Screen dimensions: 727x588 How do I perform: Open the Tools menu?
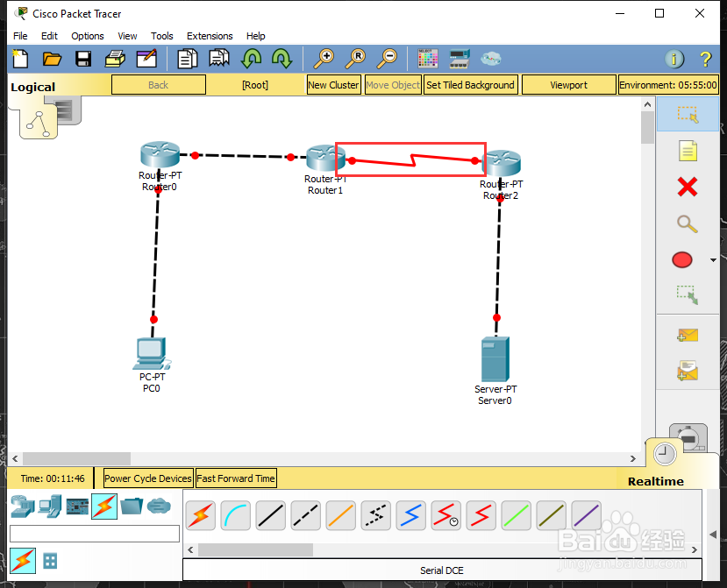pyautogui.click(x=162, y=36)
